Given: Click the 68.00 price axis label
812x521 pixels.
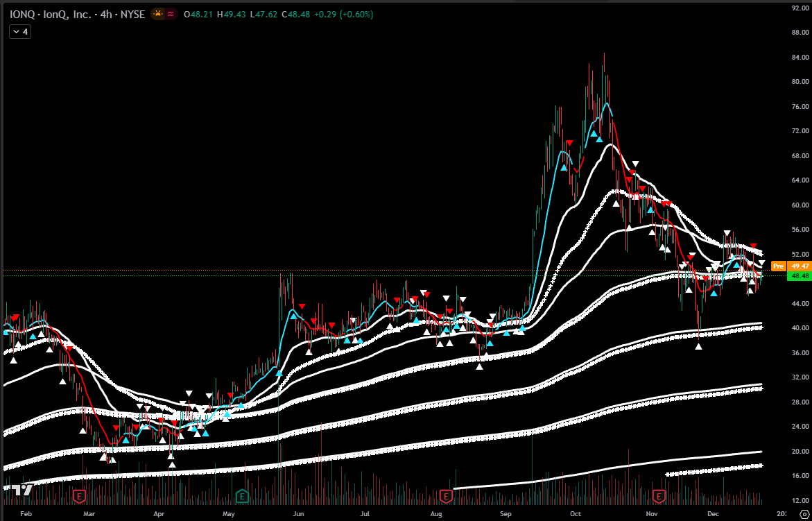Looking at the screenshot, I should 799,155.
